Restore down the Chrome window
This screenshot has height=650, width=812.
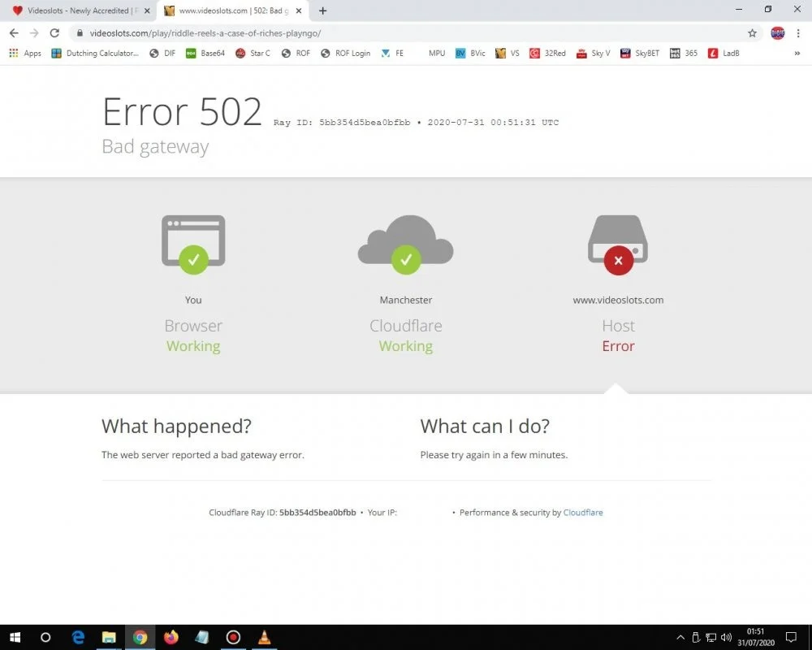768,9
